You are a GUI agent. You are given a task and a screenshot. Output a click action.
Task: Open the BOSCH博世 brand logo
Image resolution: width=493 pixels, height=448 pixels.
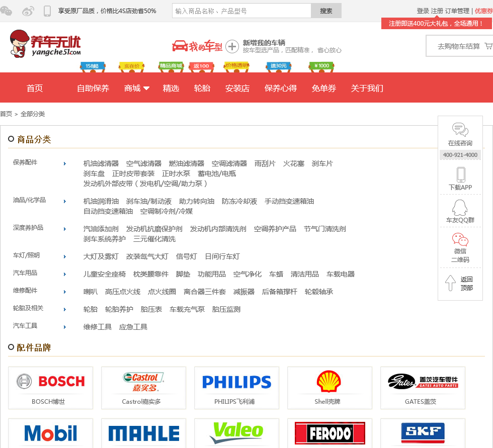[51, 382]
